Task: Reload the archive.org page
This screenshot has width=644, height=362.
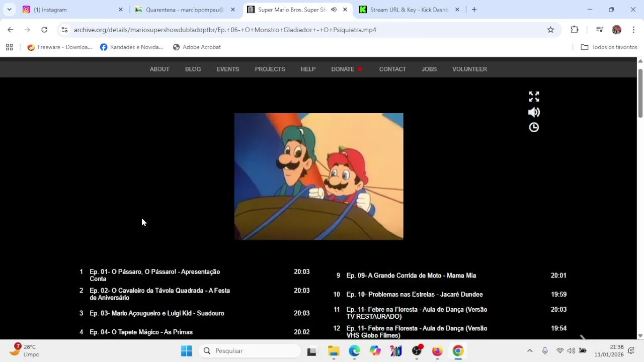Action: tap(44, 30)
